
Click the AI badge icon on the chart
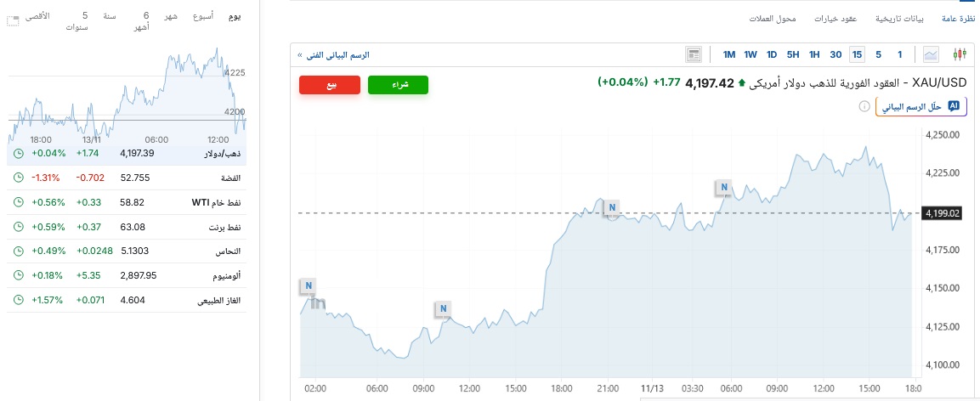[954, 107]
